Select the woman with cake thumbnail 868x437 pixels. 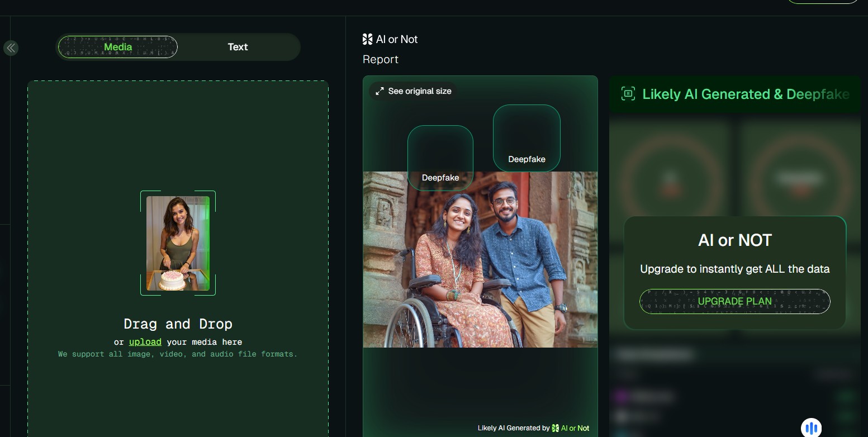[x=178, y=243]
